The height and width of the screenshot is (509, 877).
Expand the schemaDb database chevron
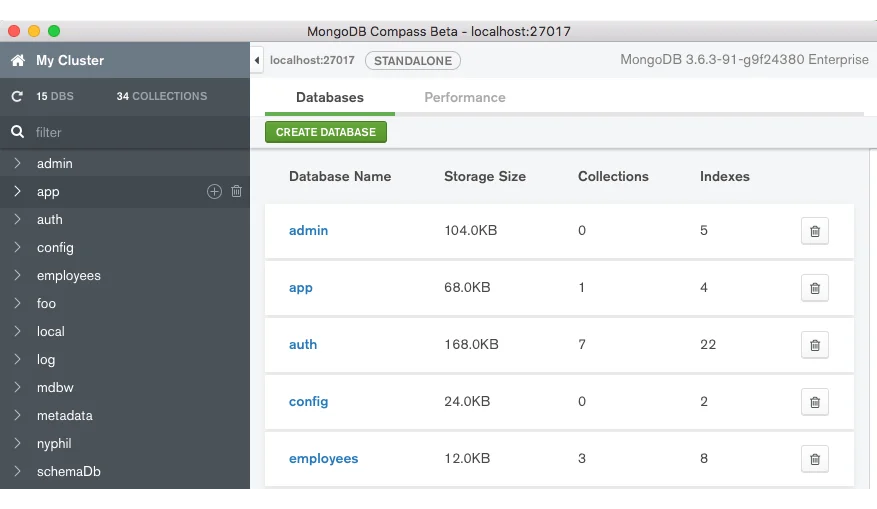(17, 471)
